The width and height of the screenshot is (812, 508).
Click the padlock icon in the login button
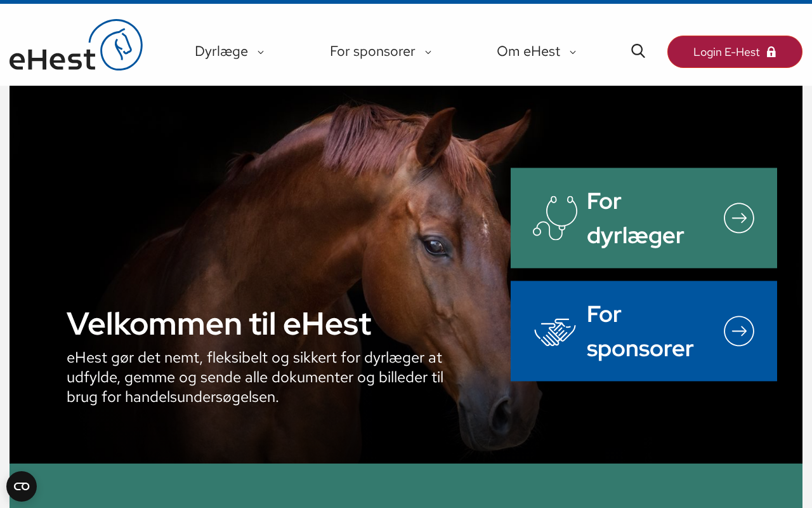pos(771,52)
